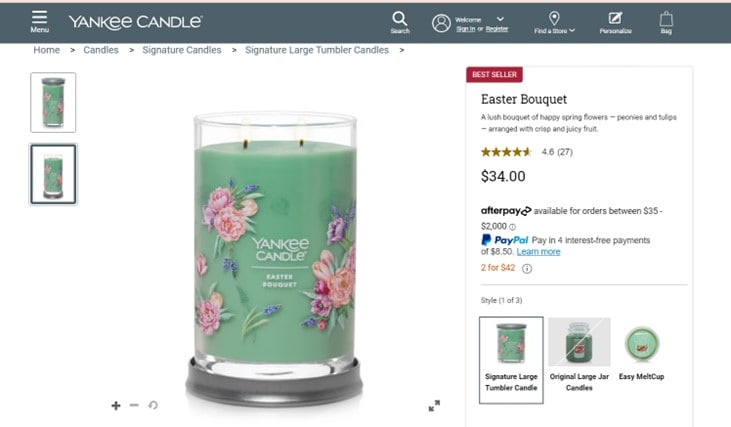Select Signature Large Tumbler Candle style

point(511,360)
